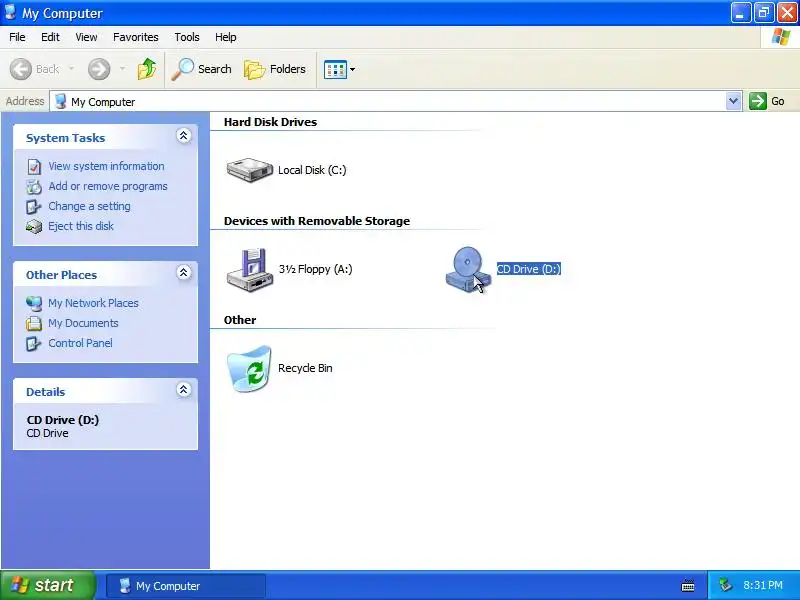Click the keyboard icon in taskbar
Screen dimensions: 800x600
(688, 586)
